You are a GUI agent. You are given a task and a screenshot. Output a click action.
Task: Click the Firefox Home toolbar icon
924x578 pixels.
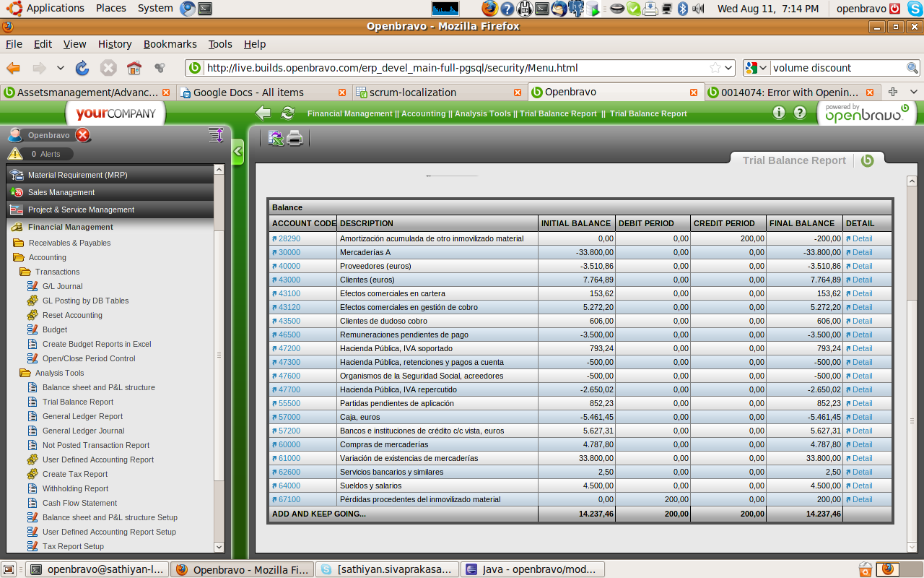pos(134,68)
